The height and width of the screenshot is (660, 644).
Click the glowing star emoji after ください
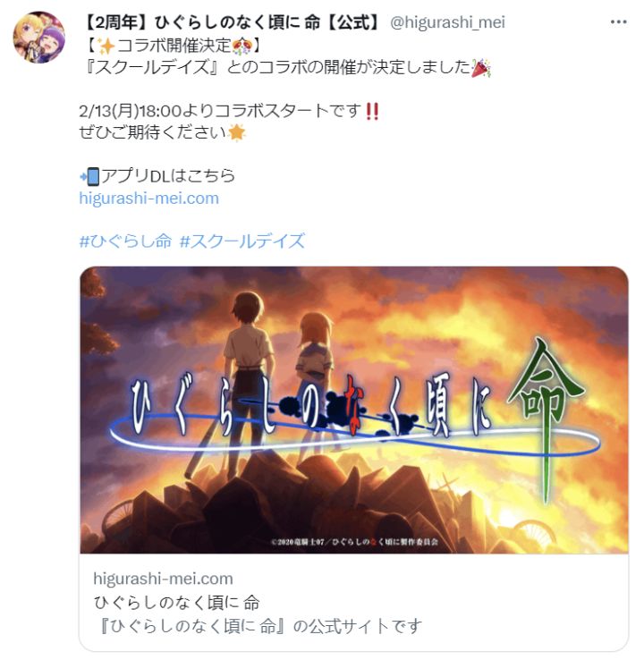pyautogui.click(x=236, y=132)
